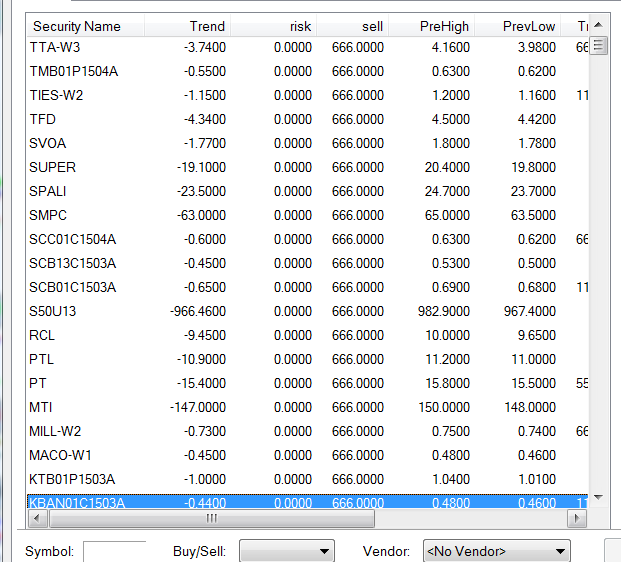Select the PT security row
Image resolution: width=621 pixels, height=562 pixels.
307,383
